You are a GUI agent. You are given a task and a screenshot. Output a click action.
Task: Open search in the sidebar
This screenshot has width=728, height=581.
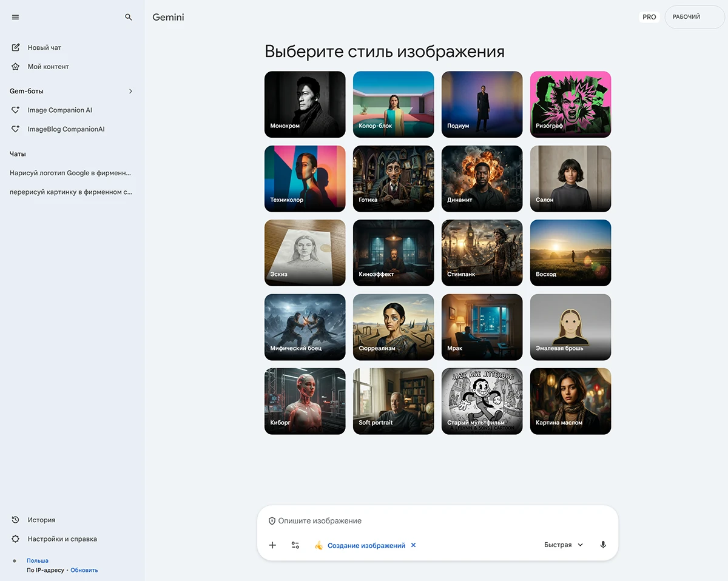(128, 17)
